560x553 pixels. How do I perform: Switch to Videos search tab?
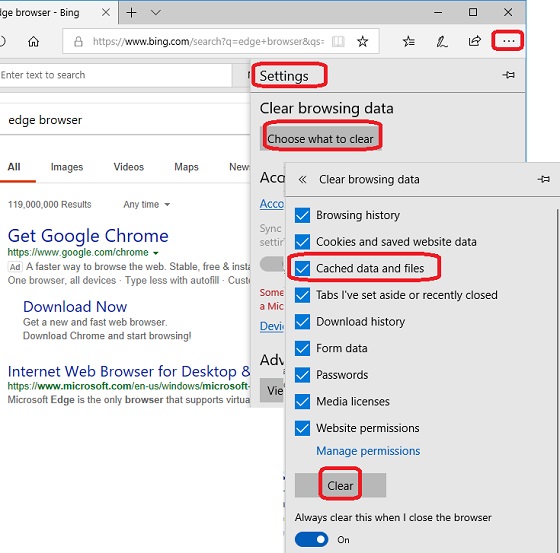click(x=129, y=167)
